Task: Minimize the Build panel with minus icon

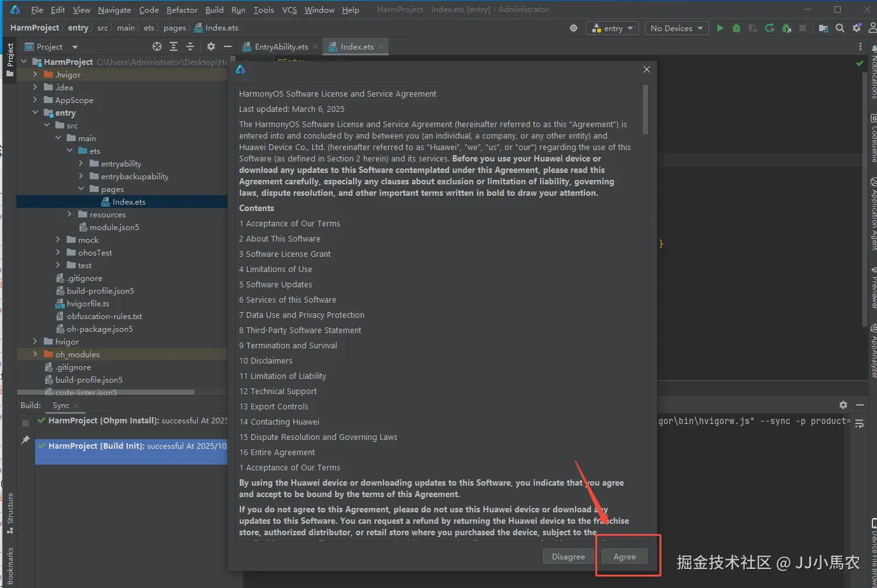Action: click(860, 405)
